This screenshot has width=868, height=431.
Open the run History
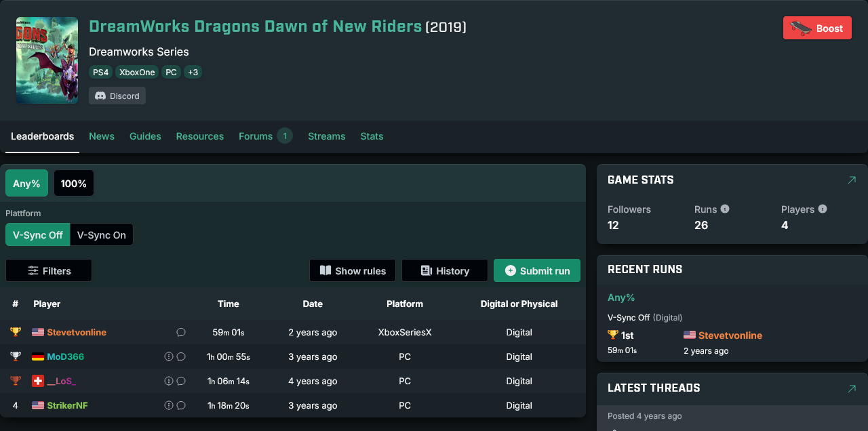tap(445, 270)
